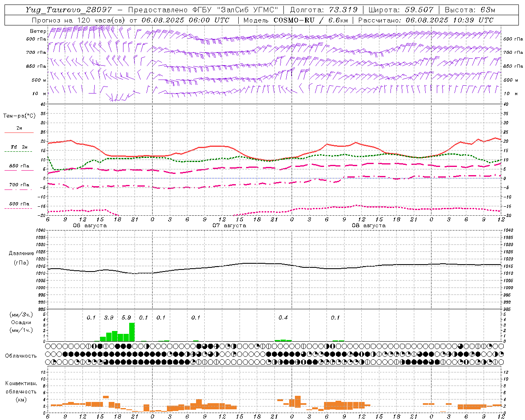Viewport: 525px width, 420px height.
Task: Click the 500 м wind level label on left
Action: point(39,80)
